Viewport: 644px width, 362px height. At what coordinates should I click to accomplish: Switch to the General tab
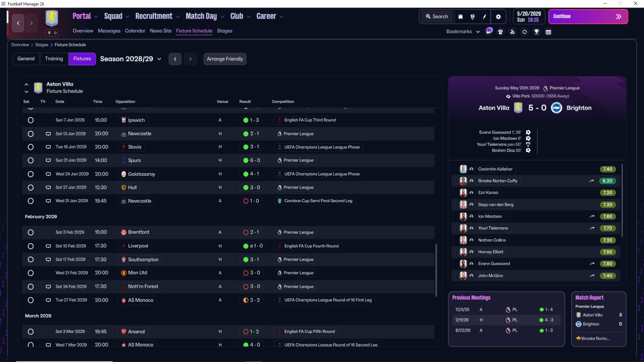click(26, 59)
